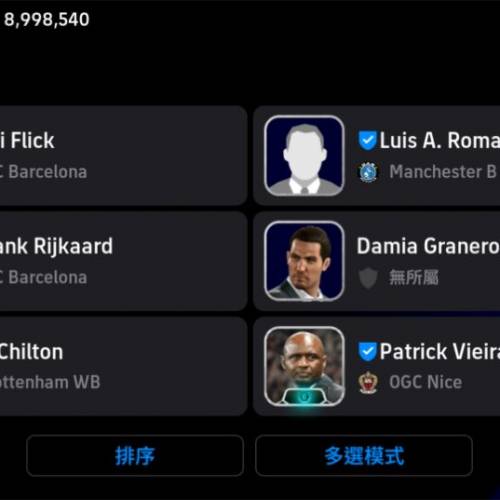Open Patrick Vieira's manager portrait
This screenshot has height=500, width=500.
pyautogui.click(x=304, y=367)
